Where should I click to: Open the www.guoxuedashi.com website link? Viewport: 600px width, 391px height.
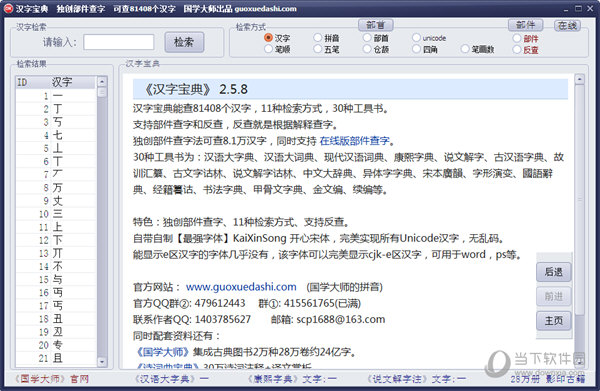pos(241,287)
